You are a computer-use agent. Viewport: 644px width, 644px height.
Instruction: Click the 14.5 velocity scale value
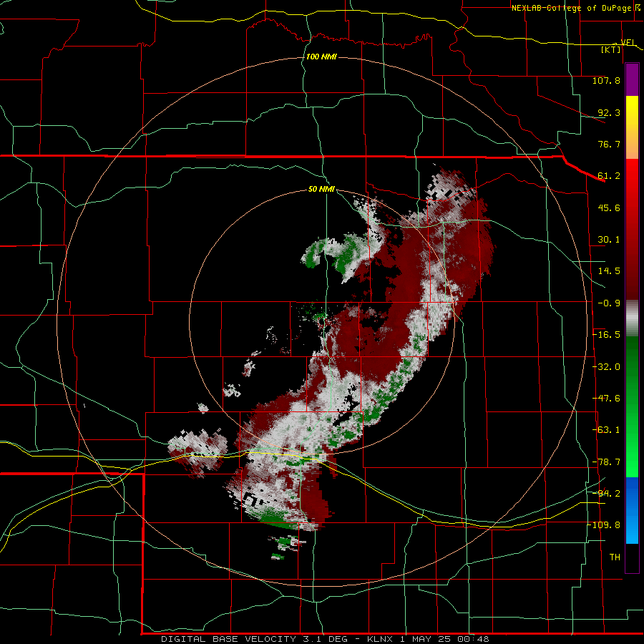[x=609, y=271]
